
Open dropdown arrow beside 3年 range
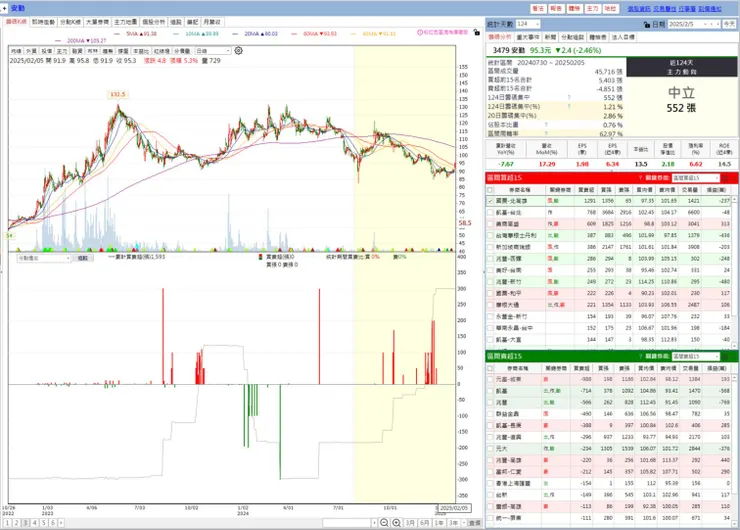coord(464,523)
